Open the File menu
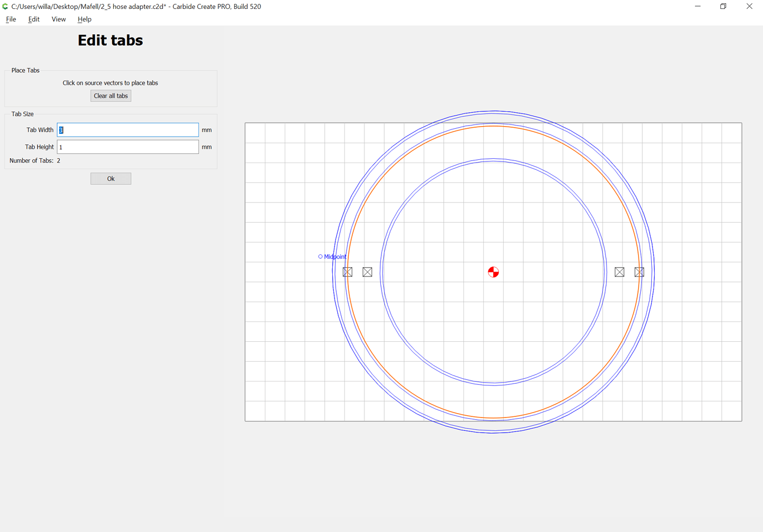Image resolution: width=763 pixels, height=532 pixels. point(11,19)
